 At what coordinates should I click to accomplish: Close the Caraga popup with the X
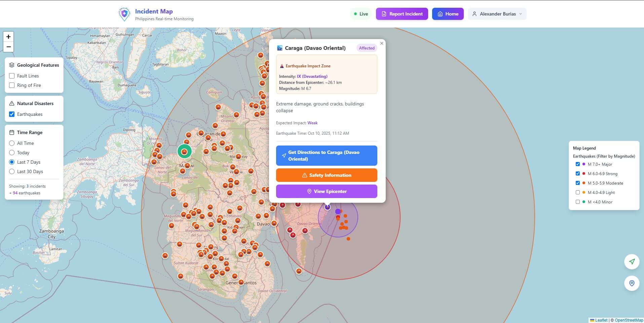382,43
